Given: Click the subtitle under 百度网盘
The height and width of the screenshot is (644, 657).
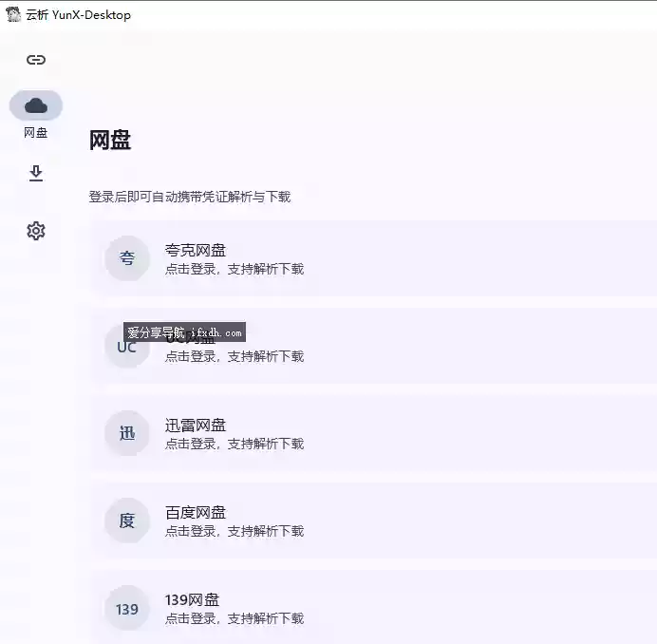Looking at the screenshot, I should point(235,531).
